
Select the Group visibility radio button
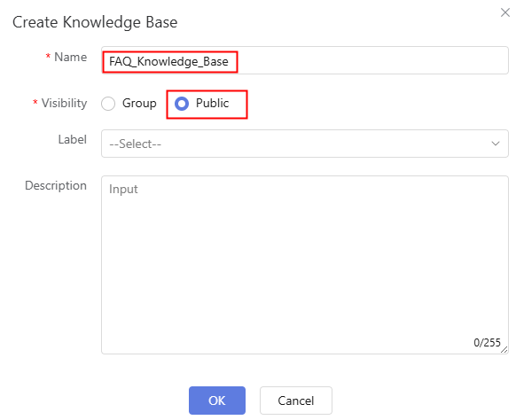(x=108, y=104)
